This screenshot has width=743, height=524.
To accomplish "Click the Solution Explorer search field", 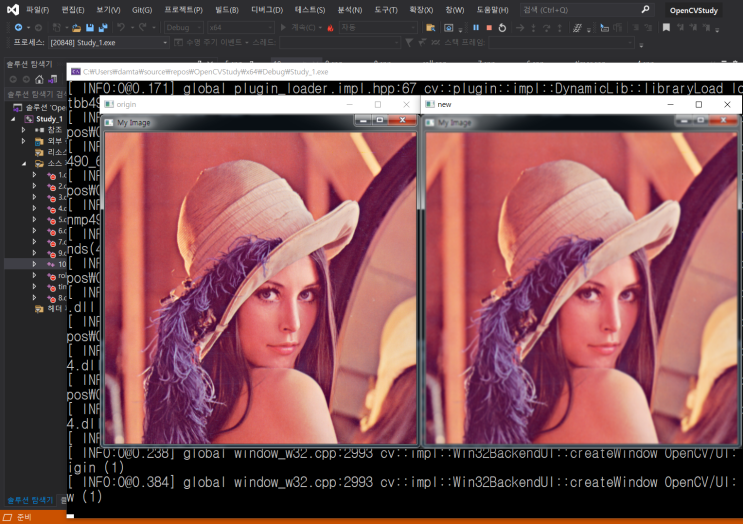I will coord(36,94).
